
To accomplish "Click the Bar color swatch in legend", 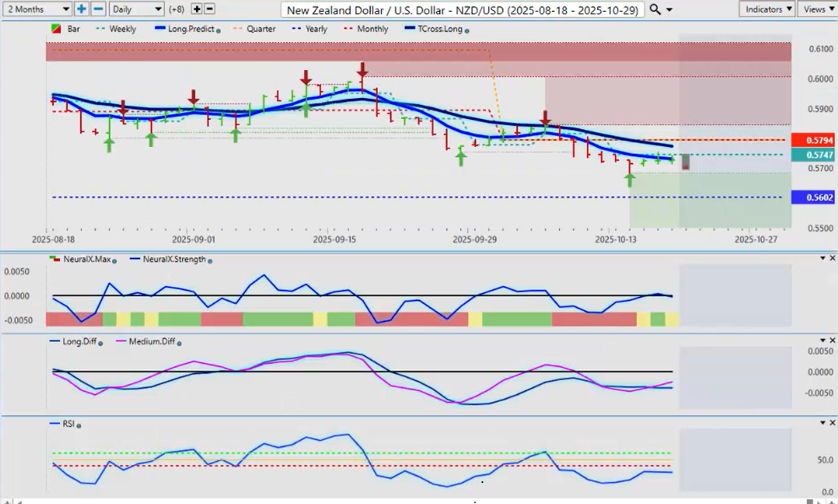I will click(x=56, y=29).
